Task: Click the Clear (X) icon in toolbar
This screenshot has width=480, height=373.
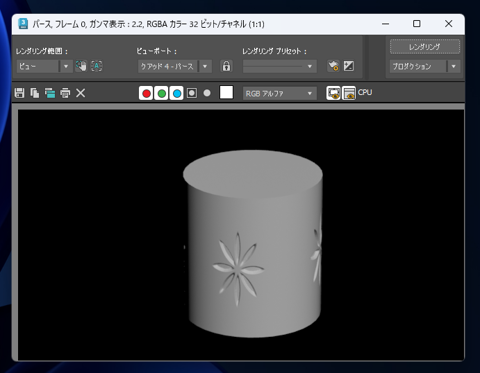Action: click(x=81, y=93)
